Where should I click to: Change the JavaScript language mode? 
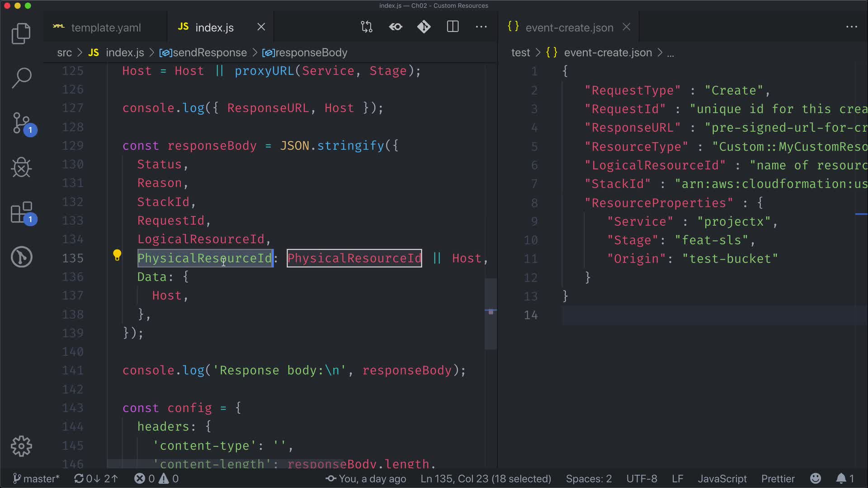point(722,479)
